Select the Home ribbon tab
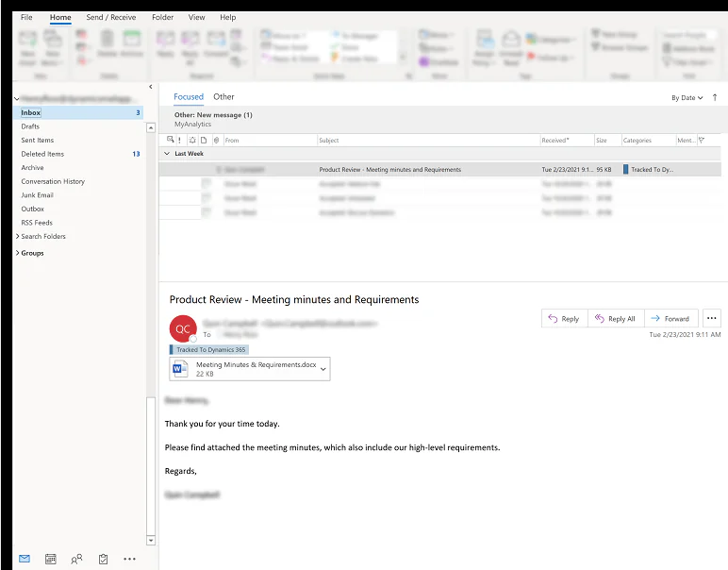The width and height of the screenshot is (728, 570). 60,17
